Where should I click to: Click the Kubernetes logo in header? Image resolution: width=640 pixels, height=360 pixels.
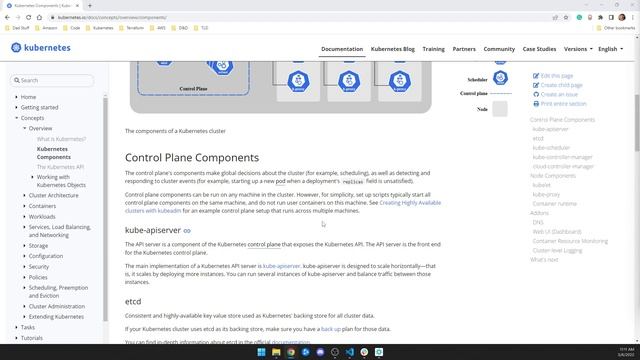[x=41, y=48]
